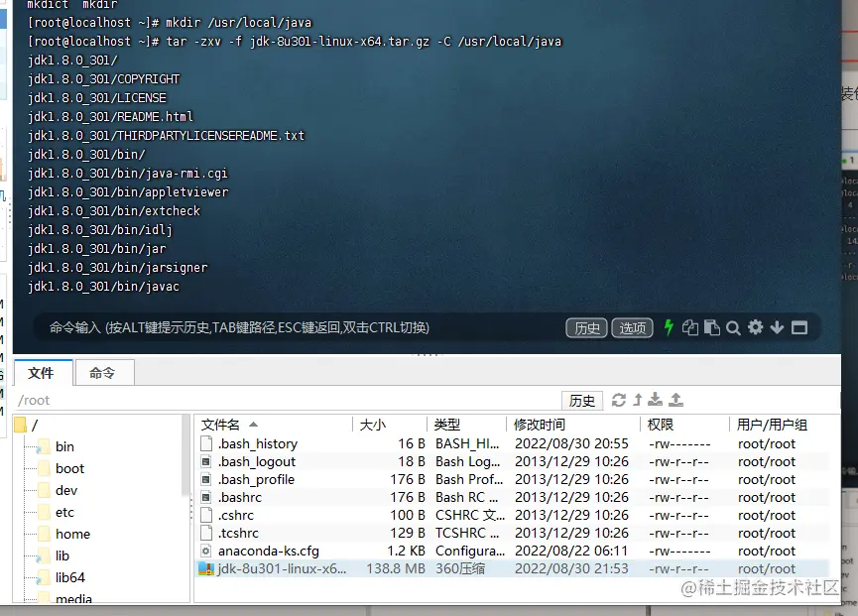Screen dimensions: 858x616
Task: Click the 2022/08/30 20:55 modified time
Action: click(x=571, y=443)
